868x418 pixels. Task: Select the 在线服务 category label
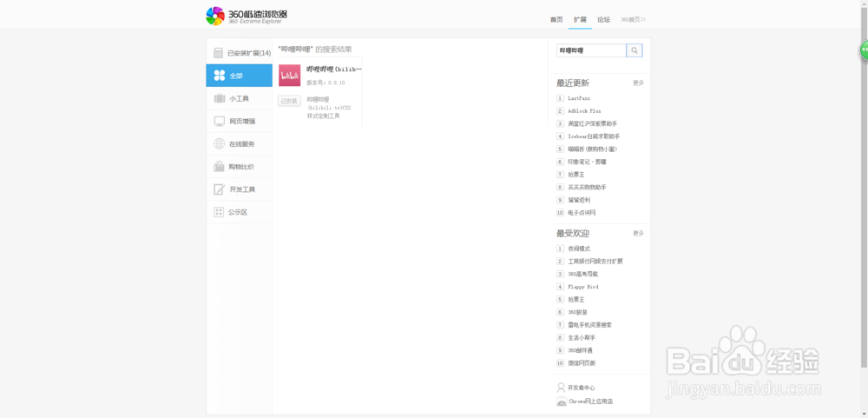pos(242,144)
